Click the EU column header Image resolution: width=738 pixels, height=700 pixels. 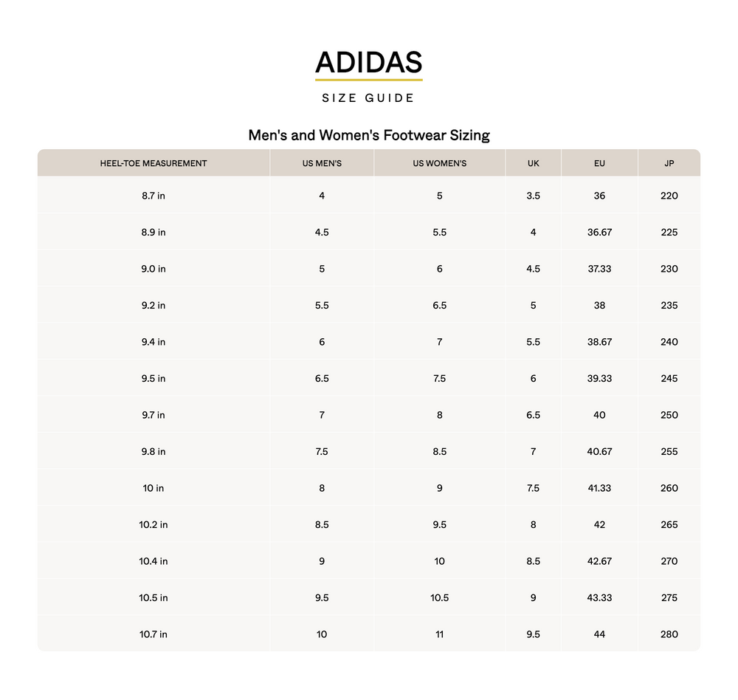(599, 163)
